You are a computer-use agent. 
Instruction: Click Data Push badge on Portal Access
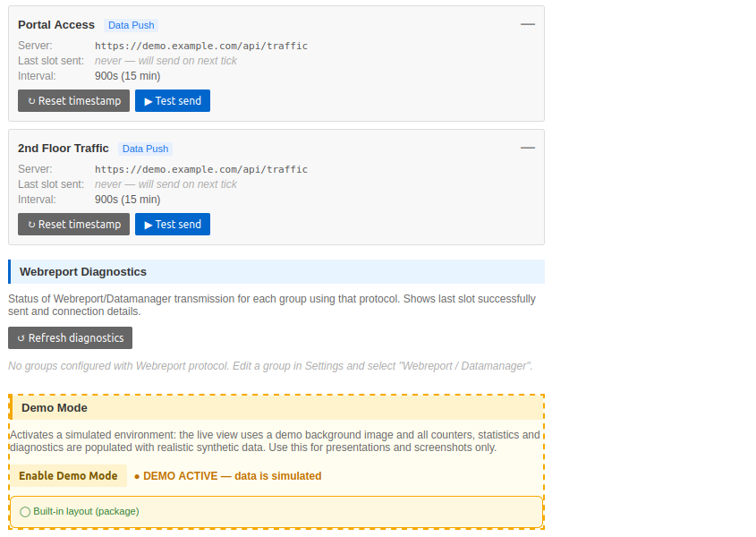tap(132, 25)
